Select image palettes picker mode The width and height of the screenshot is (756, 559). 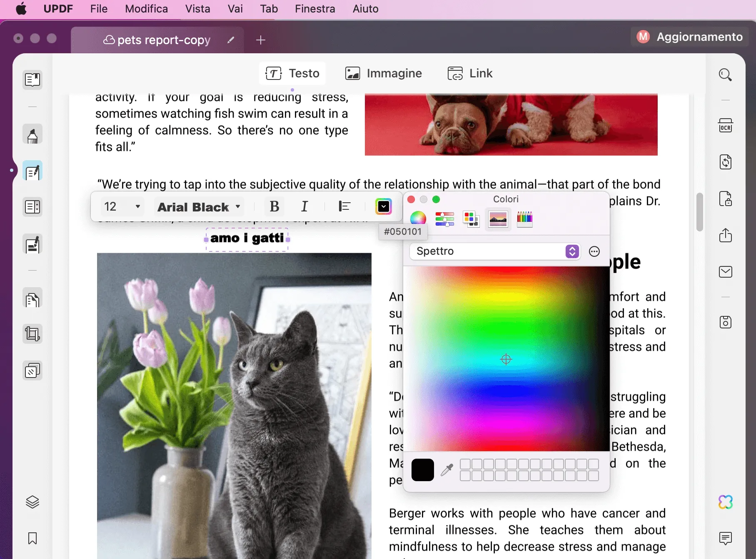[x=498, y=219]
